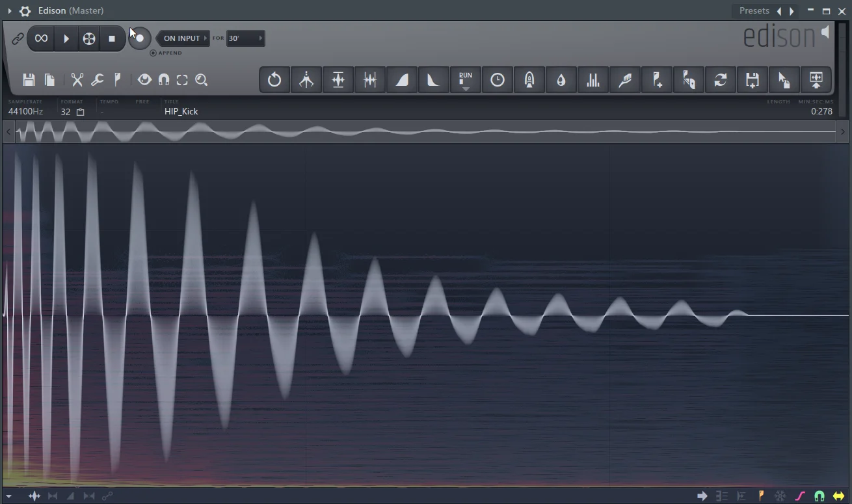Click the Blur droplet tool icon
The height and width of the screenshot is (504, 852).
pos(561,80)
